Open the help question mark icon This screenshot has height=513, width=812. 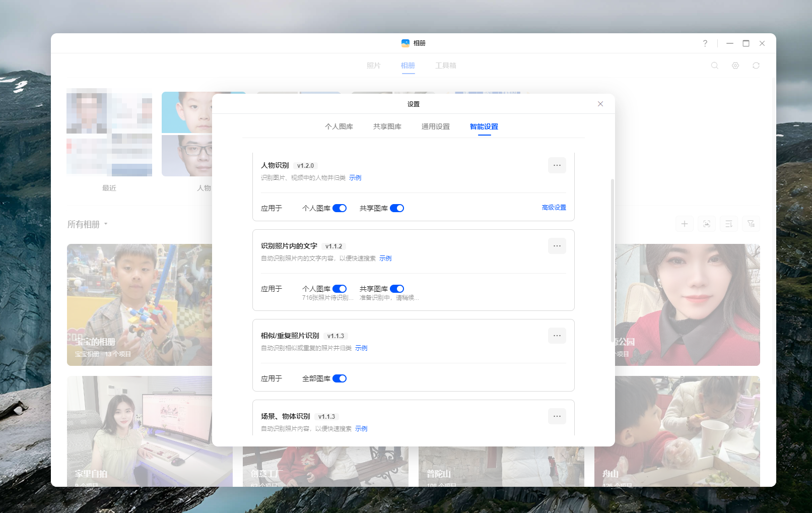click(x=705, y=43)
